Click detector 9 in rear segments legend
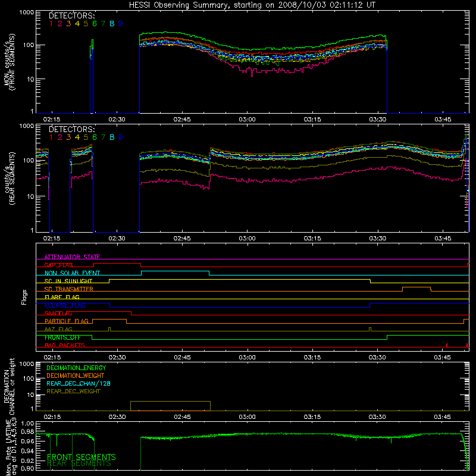The image size is (476, 476). [121, 137]
